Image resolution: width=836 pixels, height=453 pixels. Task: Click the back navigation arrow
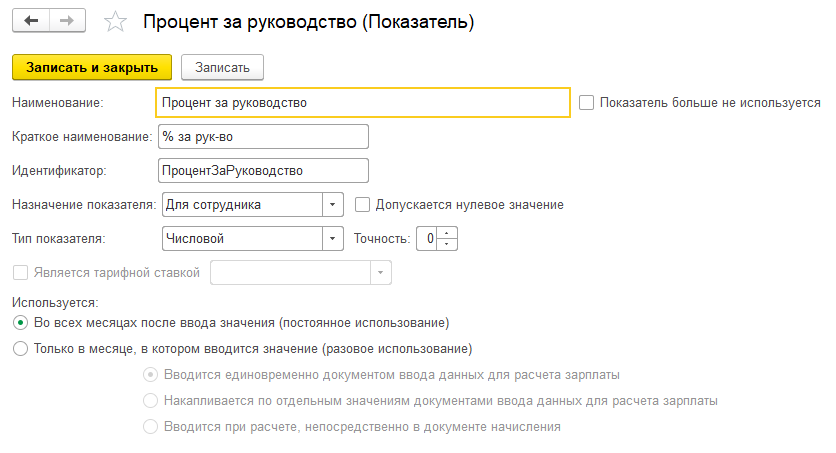click(31, 20)
